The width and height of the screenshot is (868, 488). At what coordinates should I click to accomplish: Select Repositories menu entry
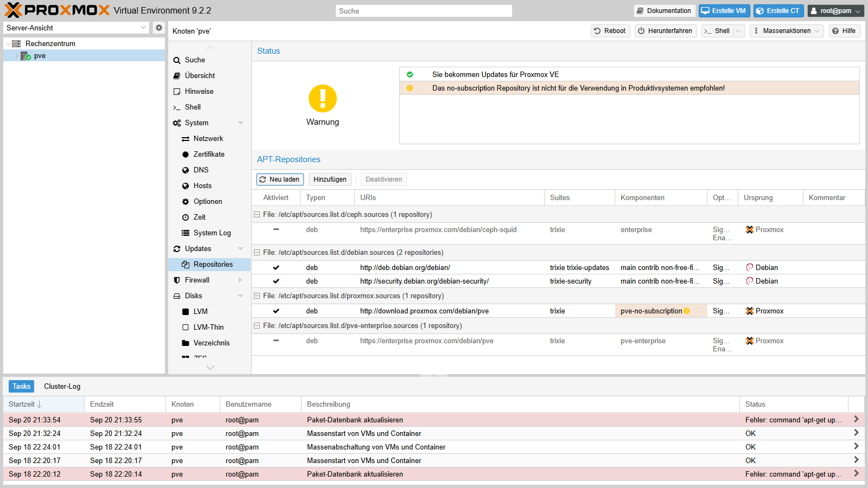209,265
